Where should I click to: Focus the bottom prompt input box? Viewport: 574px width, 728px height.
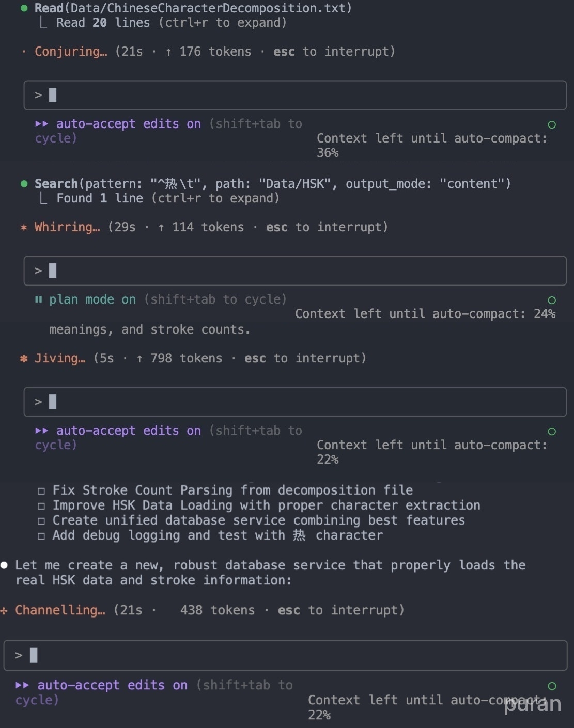click(x=285, y=656)
